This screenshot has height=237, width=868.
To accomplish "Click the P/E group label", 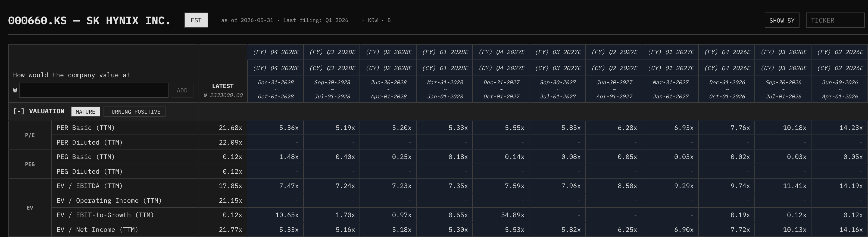I will coord(30,135).
